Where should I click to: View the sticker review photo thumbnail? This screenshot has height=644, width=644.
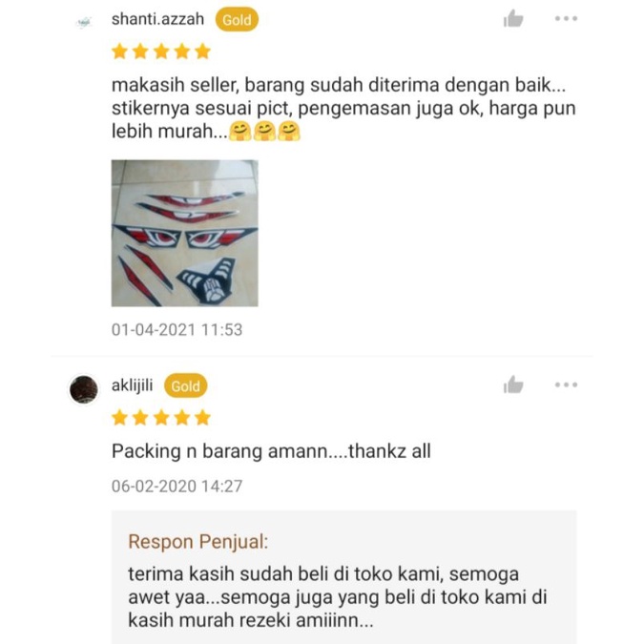pyautogui.click(x=185, y=234)
